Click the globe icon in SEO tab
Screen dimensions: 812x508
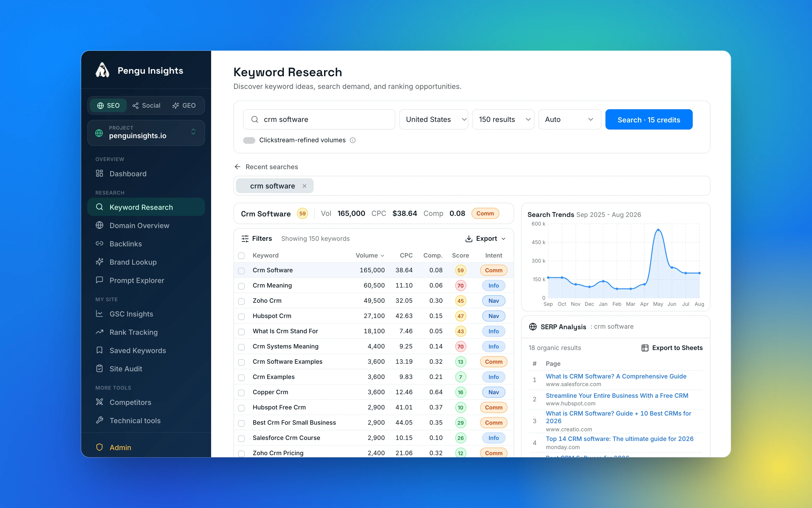(100, 105)
